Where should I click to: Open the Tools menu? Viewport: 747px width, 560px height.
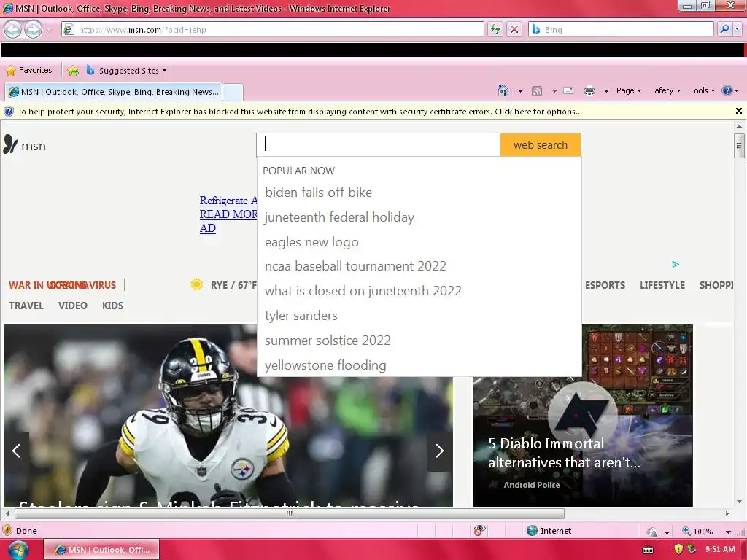click(702, 90)
